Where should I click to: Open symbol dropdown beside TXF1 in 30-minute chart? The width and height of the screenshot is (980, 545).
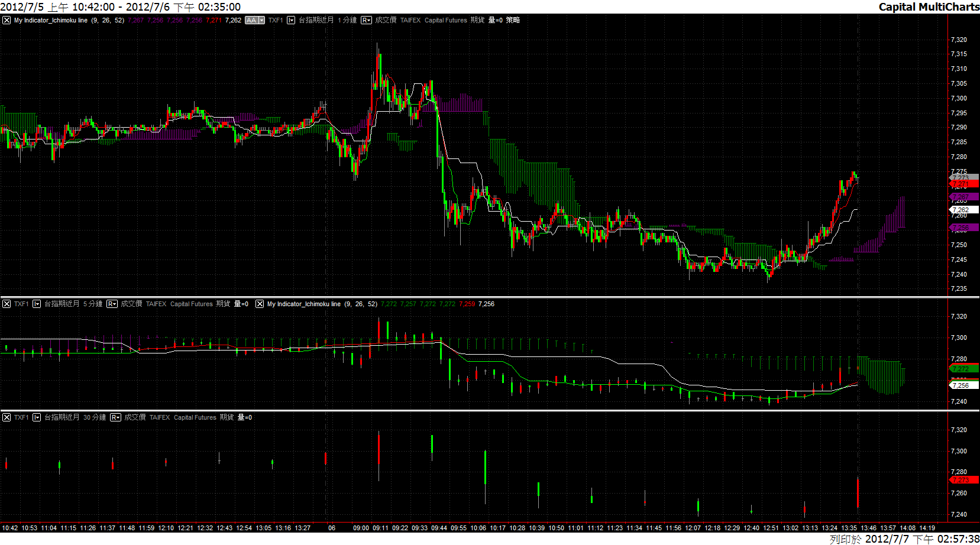pyautogui.click(x=37, y=417)
